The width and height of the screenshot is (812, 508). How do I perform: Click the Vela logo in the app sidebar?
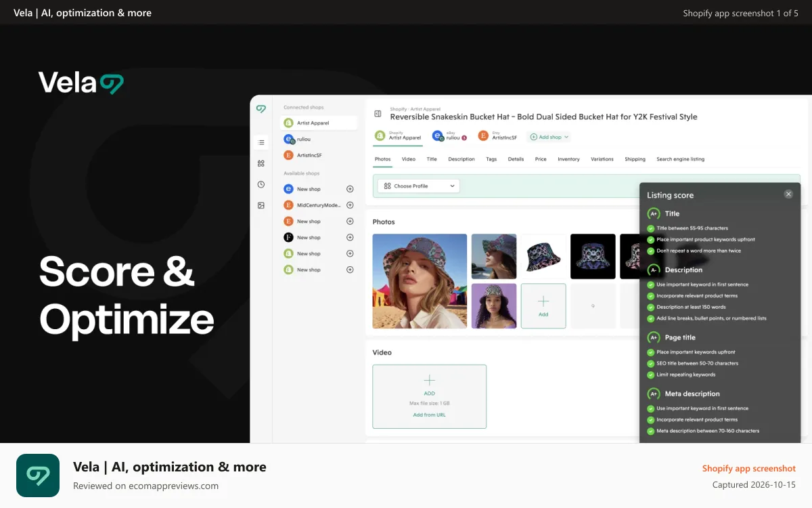click(261, 108)
